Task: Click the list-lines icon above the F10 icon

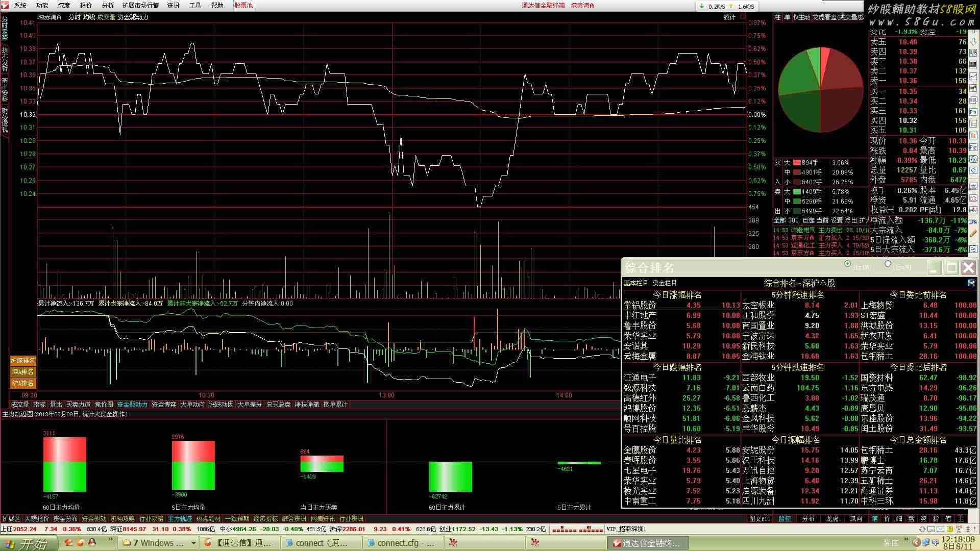Action: 973,100
